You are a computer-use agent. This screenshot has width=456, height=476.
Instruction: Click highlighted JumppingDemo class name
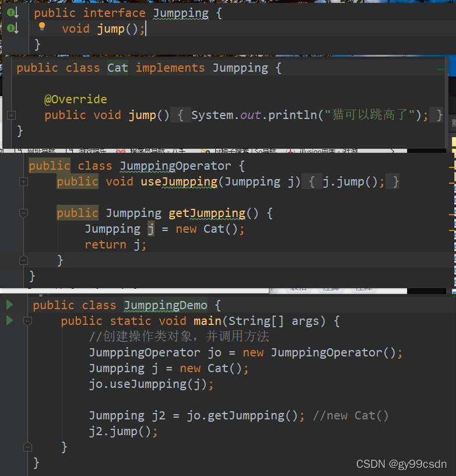tap(166, 305)
